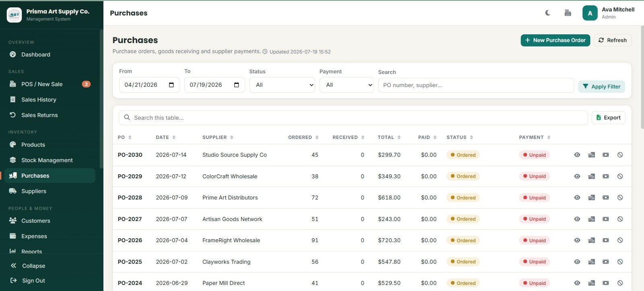This screenshot has width=644, height=291.
Task: View details of PO-2028
Action: pos(577,197)
